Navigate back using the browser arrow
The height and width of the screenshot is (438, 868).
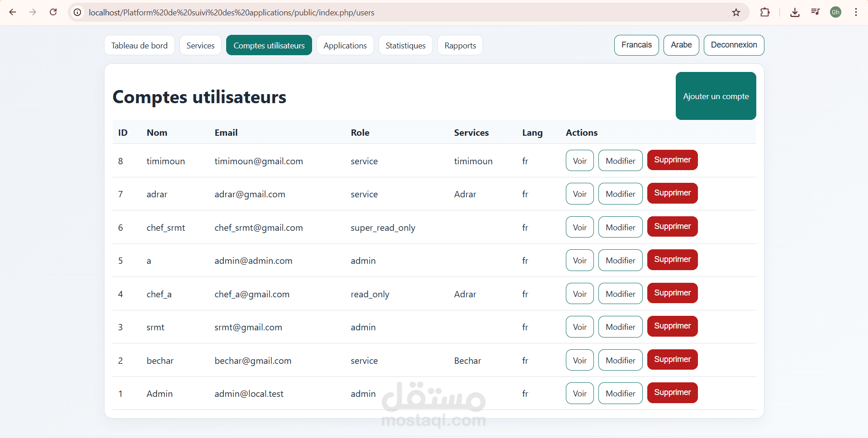tap(12, 12)
